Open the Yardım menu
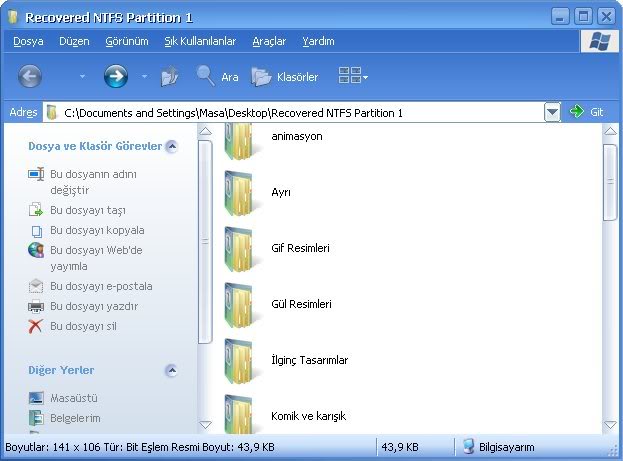The image size is (623, 461). (x=318, y=41)
